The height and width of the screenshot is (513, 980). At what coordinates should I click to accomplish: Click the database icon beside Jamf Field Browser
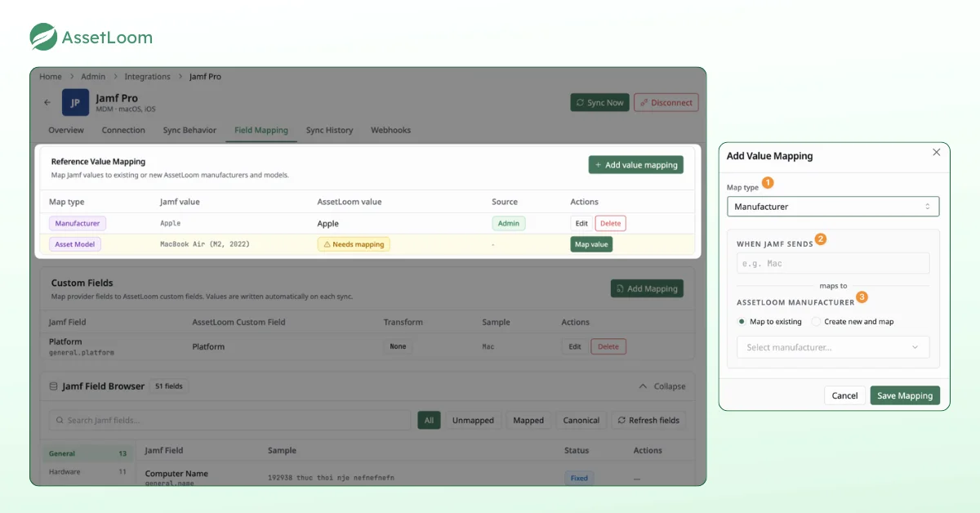tap(53, 386)
